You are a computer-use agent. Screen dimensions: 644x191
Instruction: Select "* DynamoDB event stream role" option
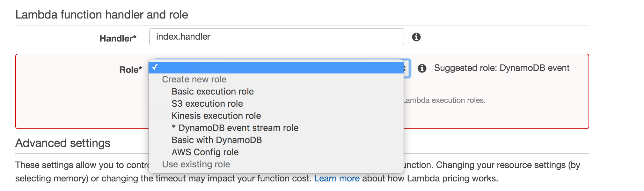pyautogui.click(x=235, y=128)
